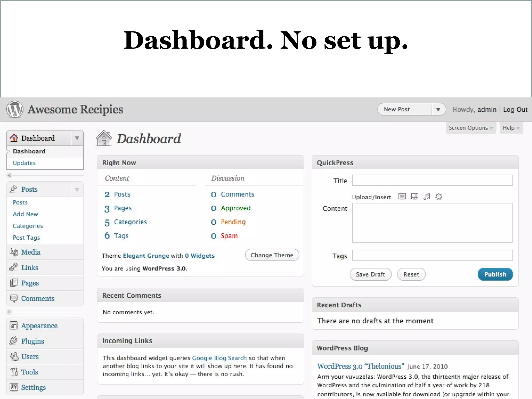Click Add Video icon in QuickPress
532x399 pixels.
[x=415, y=196]
